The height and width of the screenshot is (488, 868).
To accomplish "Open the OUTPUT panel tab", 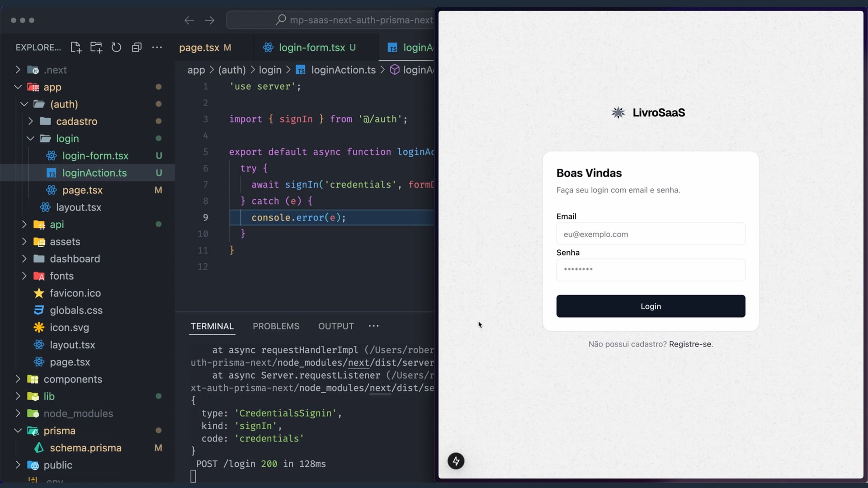I will (x=335, y=326).
